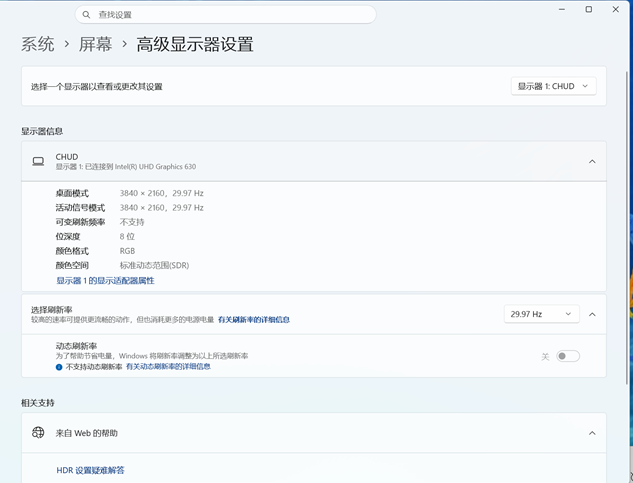Go back to 系统 breadcrumb

pos(38,44)
